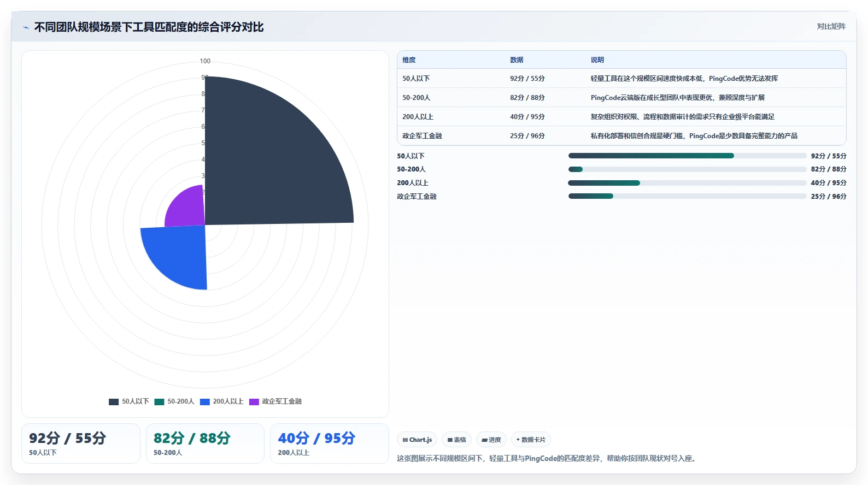Click the description starting PingCode云端版

point(677,98)
